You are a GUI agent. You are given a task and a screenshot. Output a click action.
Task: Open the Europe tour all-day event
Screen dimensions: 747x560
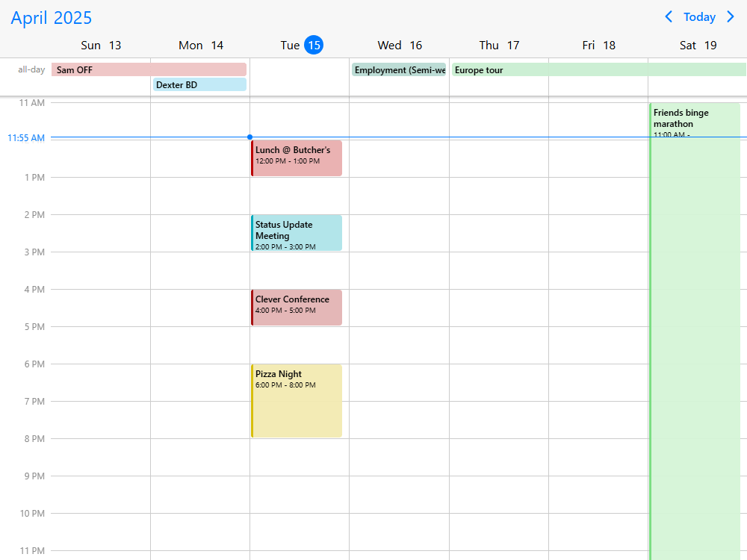coord(599,69)
